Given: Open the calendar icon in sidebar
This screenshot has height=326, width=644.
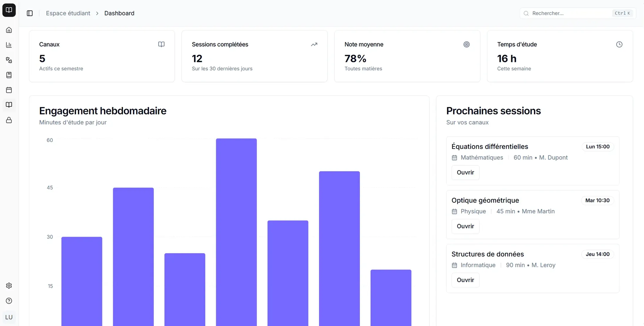Looking at the screenshot, I should pos(9,90).
